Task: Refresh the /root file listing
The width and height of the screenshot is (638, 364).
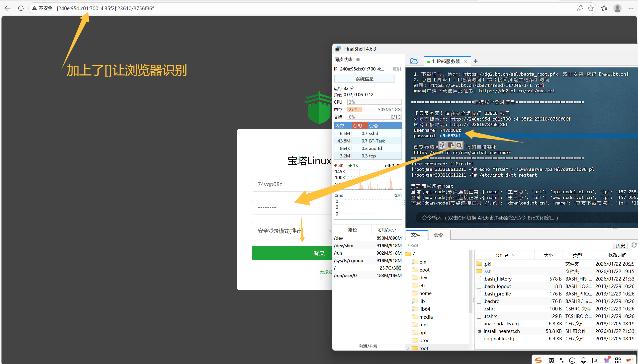Action: [634, 245]
